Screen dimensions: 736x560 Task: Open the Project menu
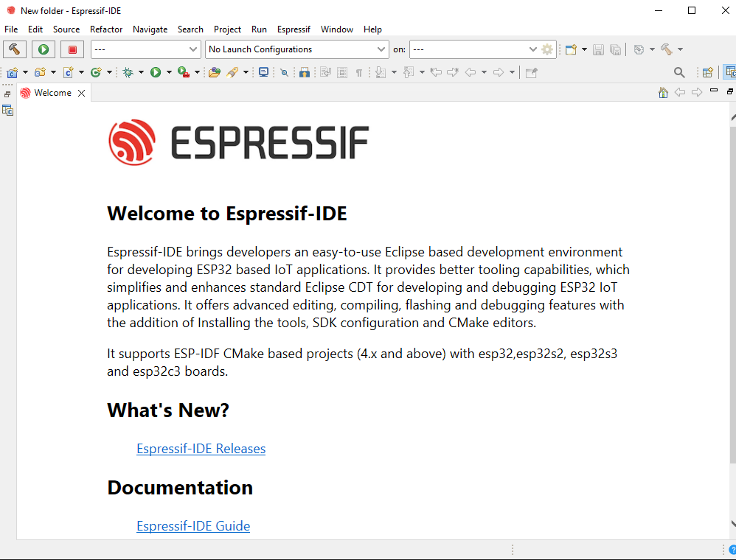point(227,29)
